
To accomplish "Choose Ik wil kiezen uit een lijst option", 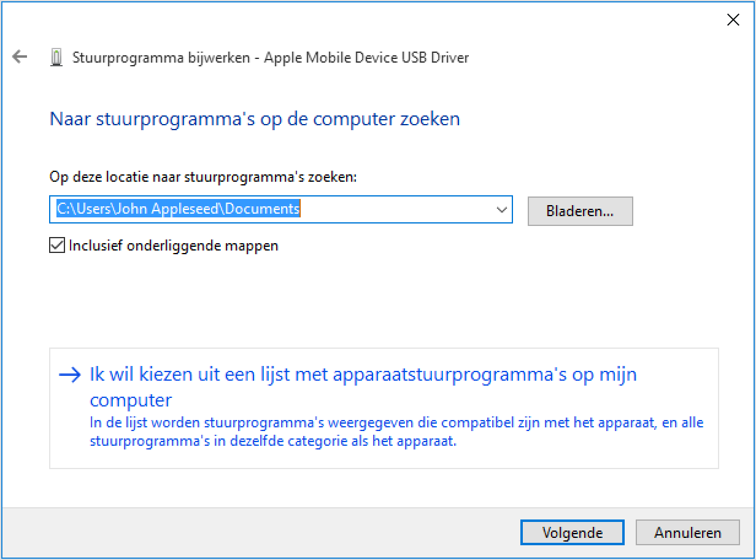I will (363, 374).
